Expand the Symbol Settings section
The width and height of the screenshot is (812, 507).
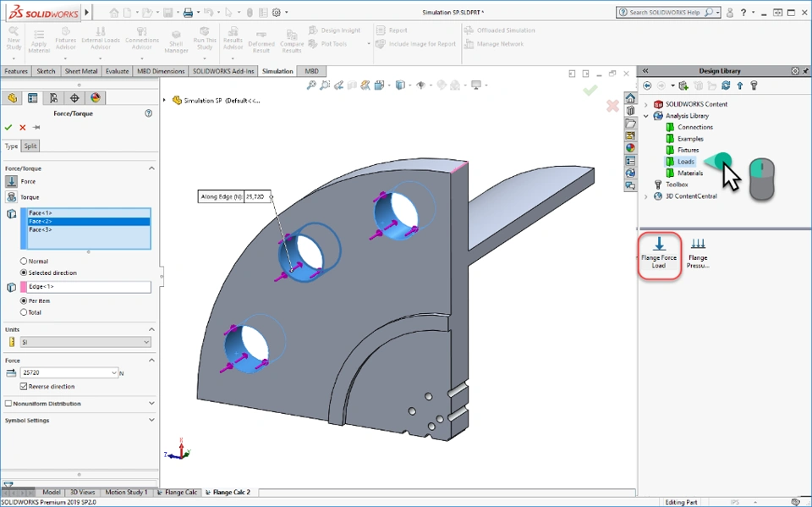[x=151, y=420]
